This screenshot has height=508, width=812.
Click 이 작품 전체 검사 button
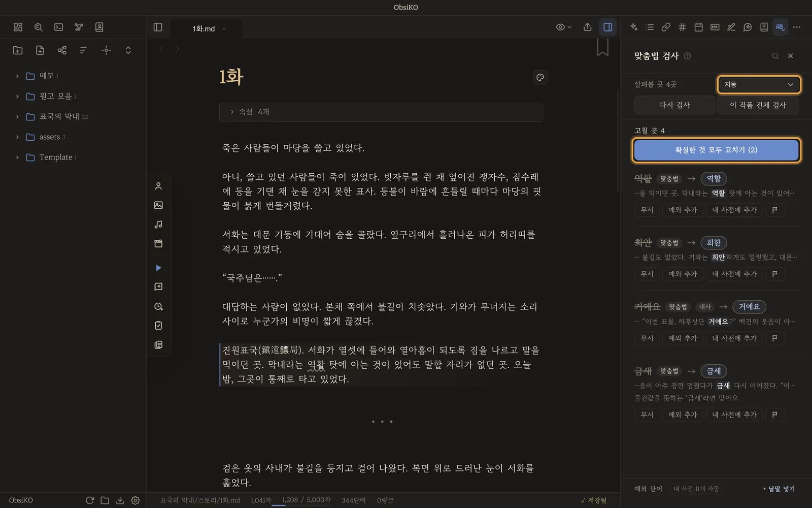click(x=758, y=105)
